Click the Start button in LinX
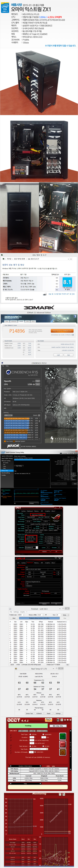 14,618
